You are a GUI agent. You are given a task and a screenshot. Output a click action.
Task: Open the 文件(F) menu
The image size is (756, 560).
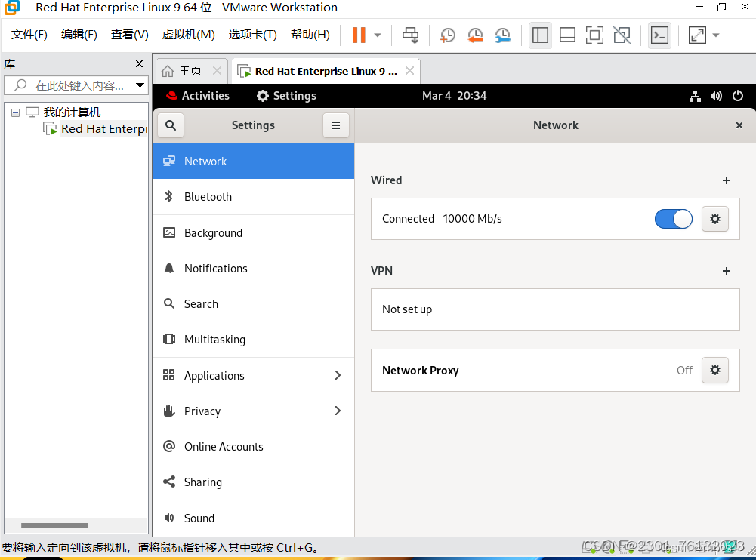(x=29, y=35)
